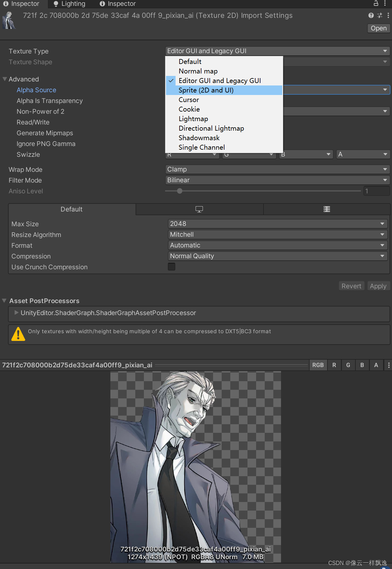This screenshot has height=569, width=392.
Task: Switch to the first Inspector tab
Action: click(x=22, y=4)
